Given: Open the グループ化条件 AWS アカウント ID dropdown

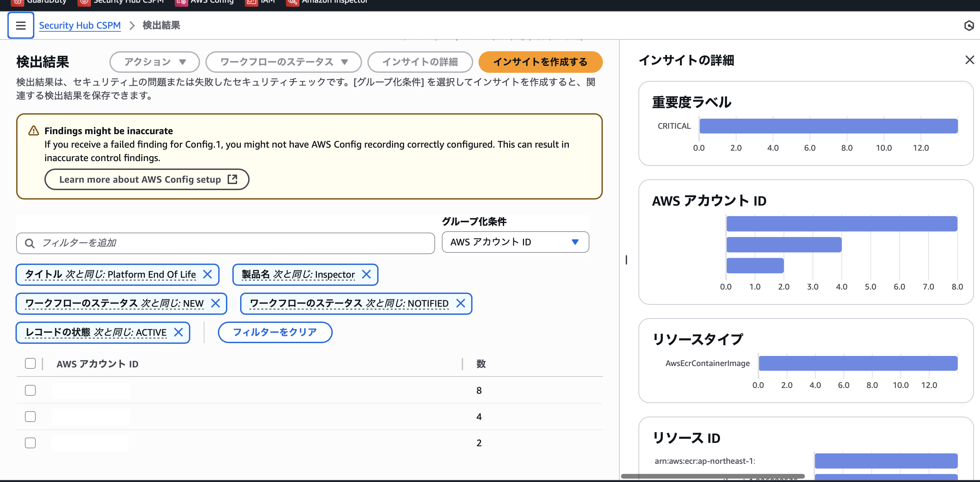Looking at the screenshot, I should point(515,242).
